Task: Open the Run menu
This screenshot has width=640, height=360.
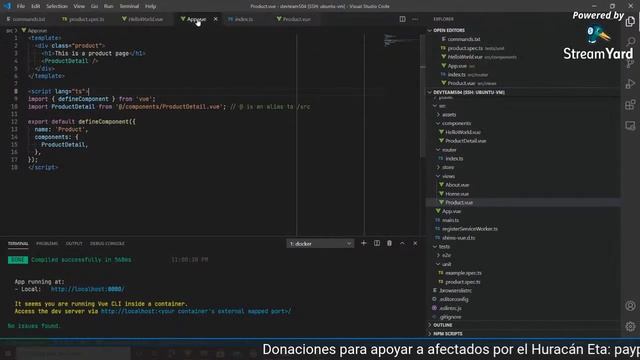Action: tap(108, 6)
